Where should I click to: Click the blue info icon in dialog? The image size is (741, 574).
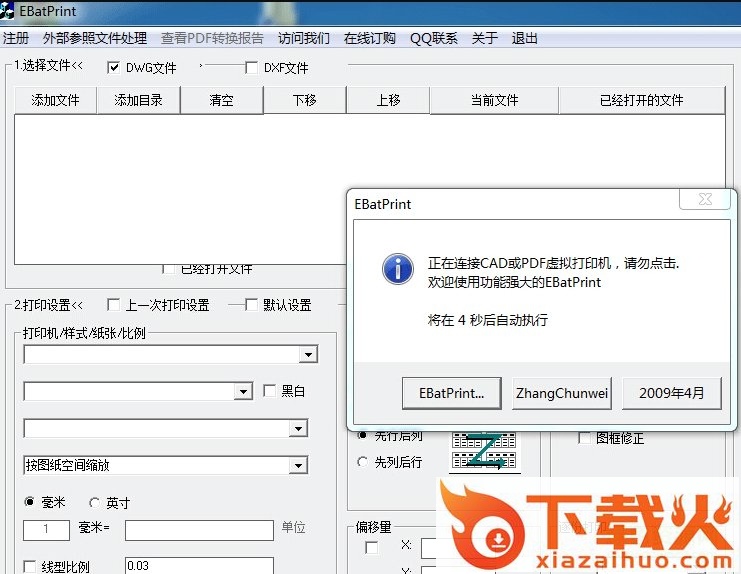(397, 269)
